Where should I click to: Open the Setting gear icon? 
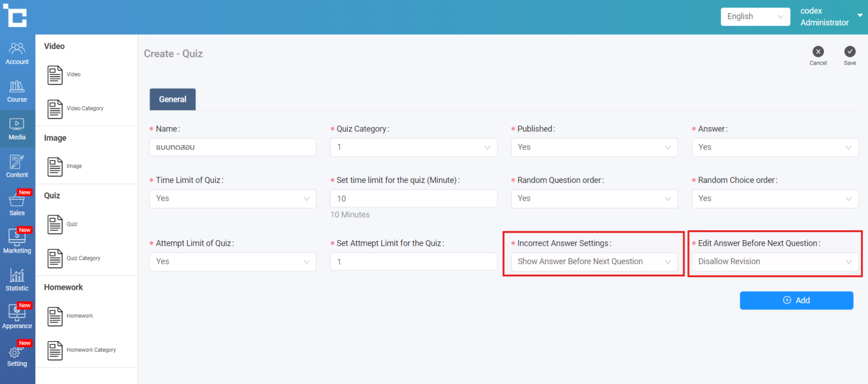click(17, 352)
